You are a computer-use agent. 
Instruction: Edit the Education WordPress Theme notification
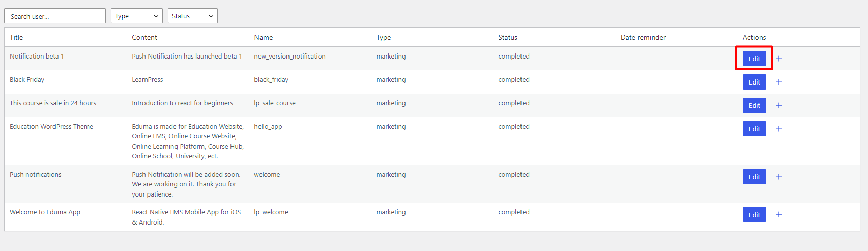pos(754,129)
